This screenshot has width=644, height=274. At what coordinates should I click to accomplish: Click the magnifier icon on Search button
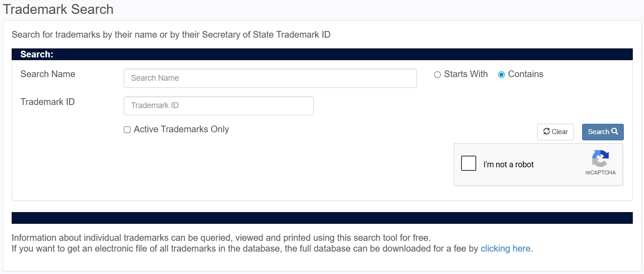615,131
